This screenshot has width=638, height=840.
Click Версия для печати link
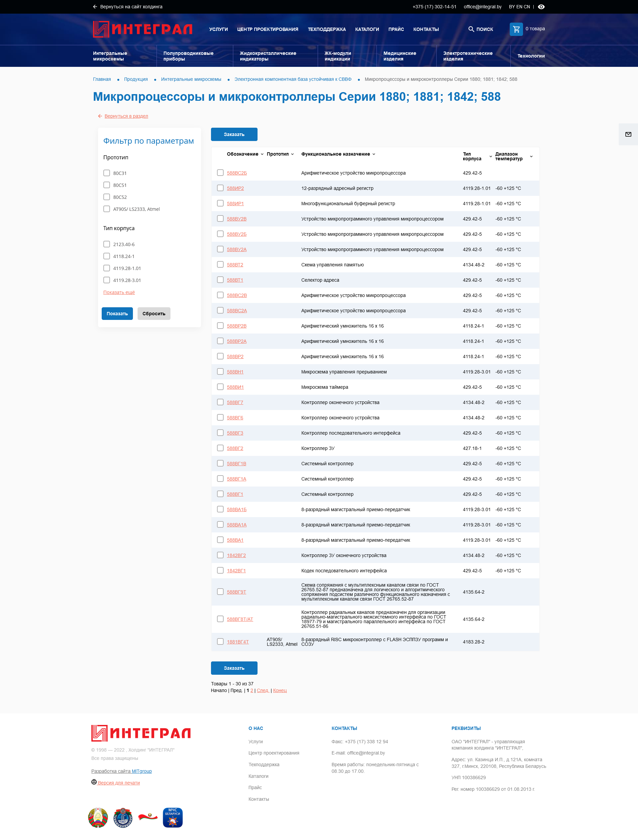click(x=119, y=782)
